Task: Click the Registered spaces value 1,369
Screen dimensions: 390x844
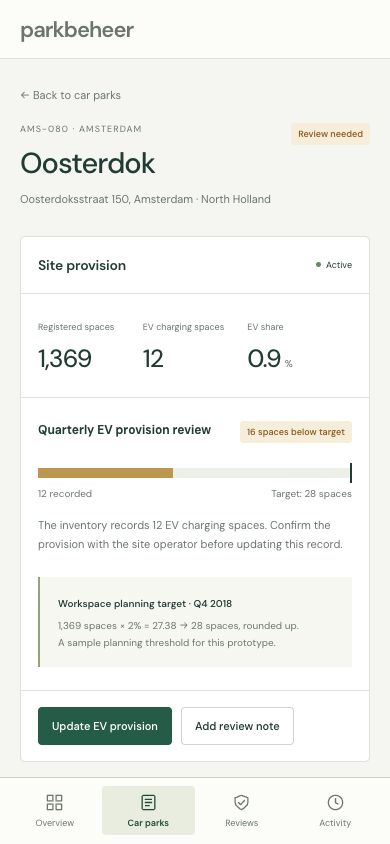Action: tap(65, 358)
